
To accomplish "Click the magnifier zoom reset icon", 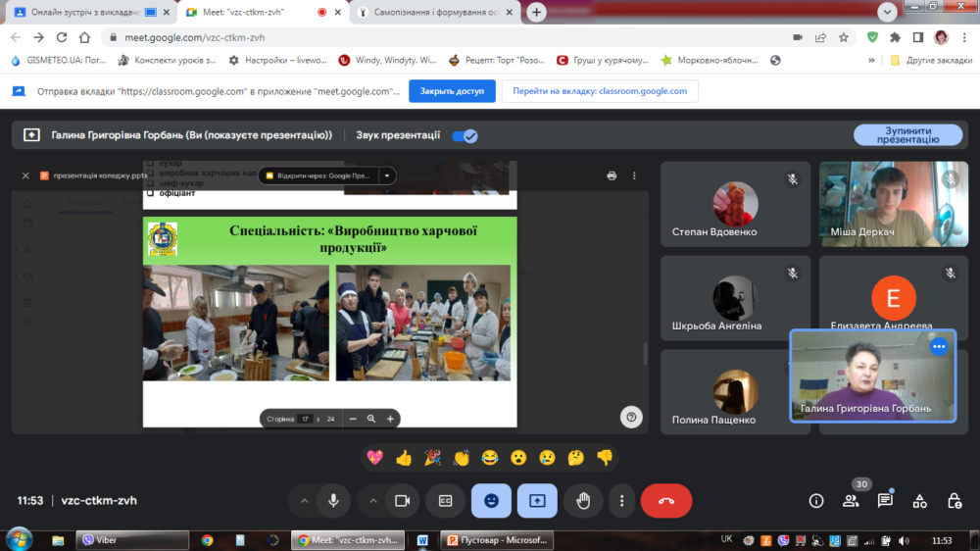I will [x=371, y=419].
